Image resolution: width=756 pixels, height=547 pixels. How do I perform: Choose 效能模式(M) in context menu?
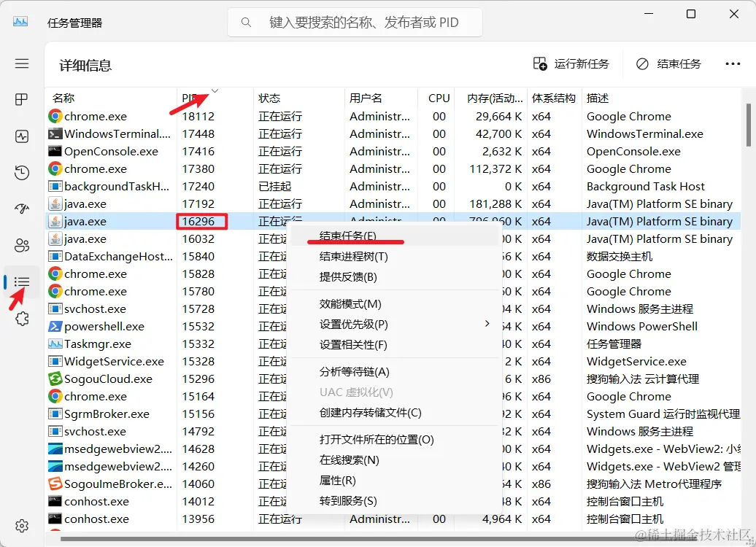[x=393, y=304]
